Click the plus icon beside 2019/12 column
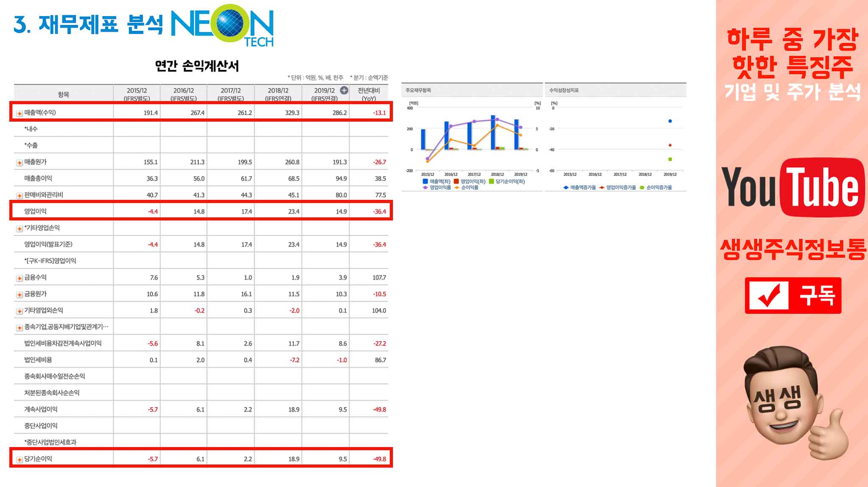Viewport: 868px width, 487px height. coord(344,90)
